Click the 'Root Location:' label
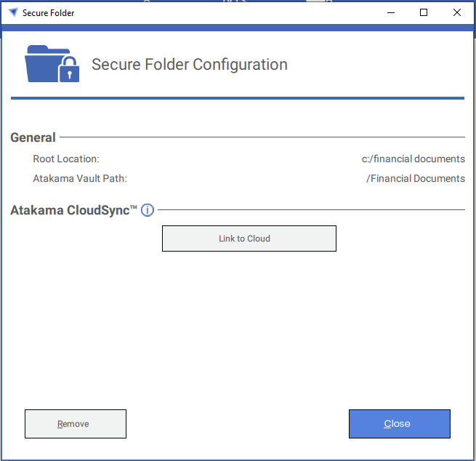Screen dimensions: 476x461 (66, 159)
